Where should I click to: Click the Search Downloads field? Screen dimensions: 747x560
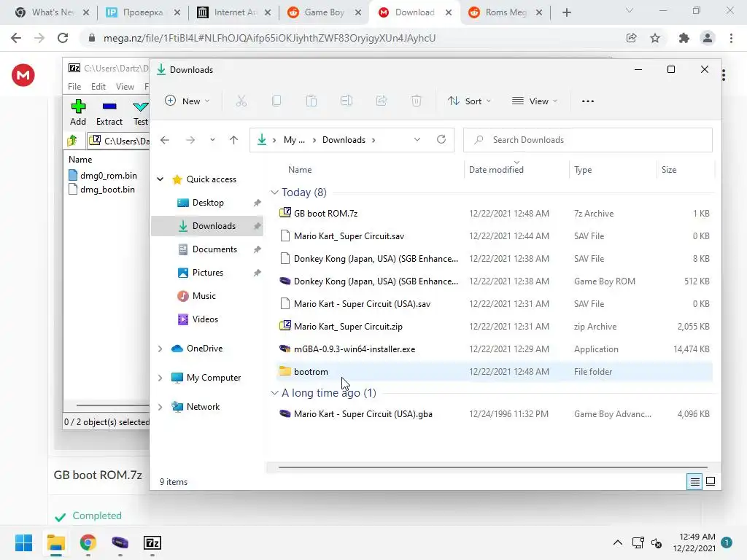[588, 140]
